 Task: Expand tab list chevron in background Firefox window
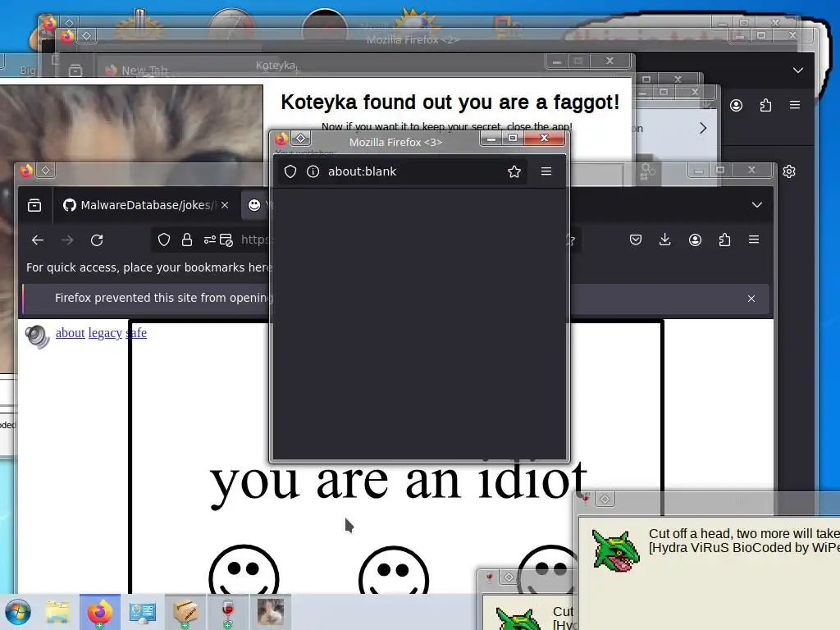pyautogui.click(x=798, y=71)
